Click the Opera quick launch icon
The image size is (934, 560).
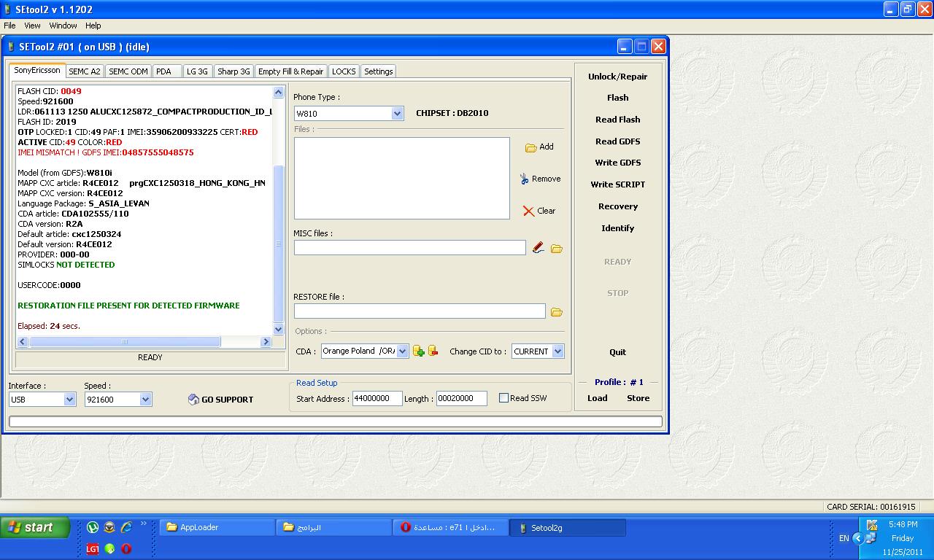pyautogui.click(x=126, y=548)
